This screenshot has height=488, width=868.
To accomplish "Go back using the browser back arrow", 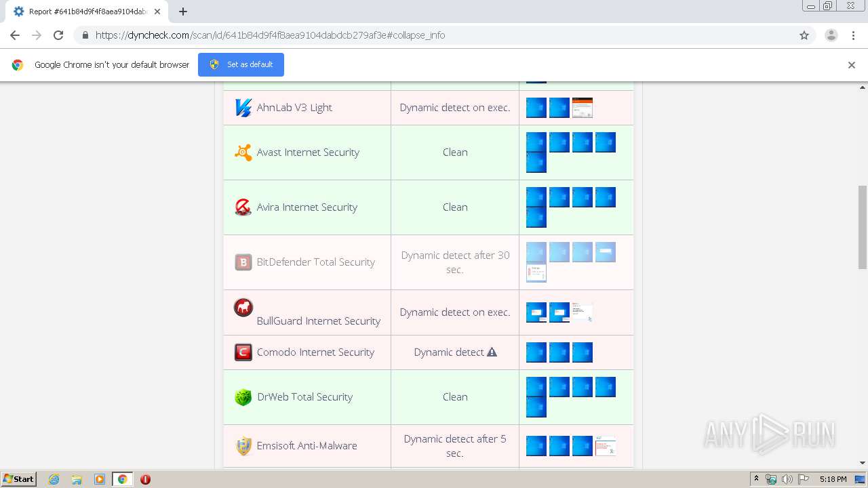I will point(15,35).
